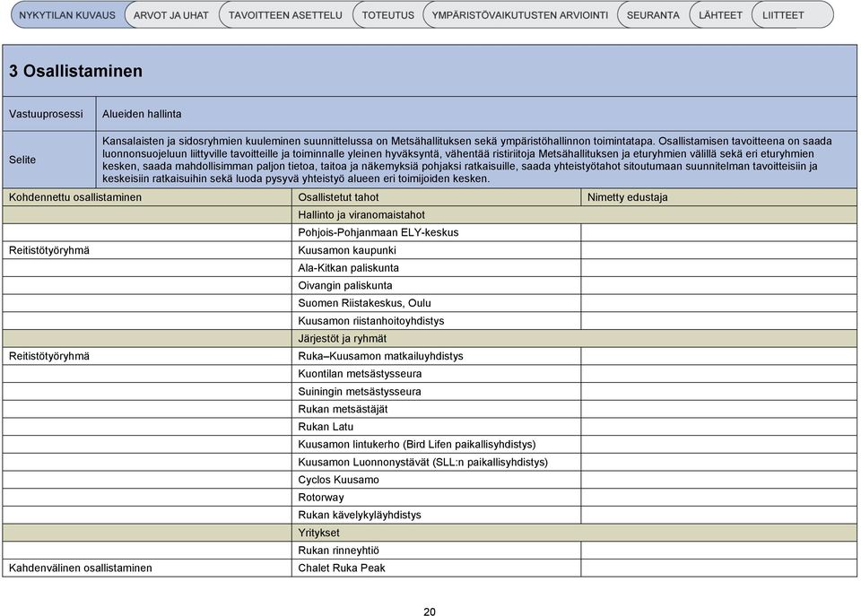
Task: Click the Selite description paragraph
Action: [476, 160]
